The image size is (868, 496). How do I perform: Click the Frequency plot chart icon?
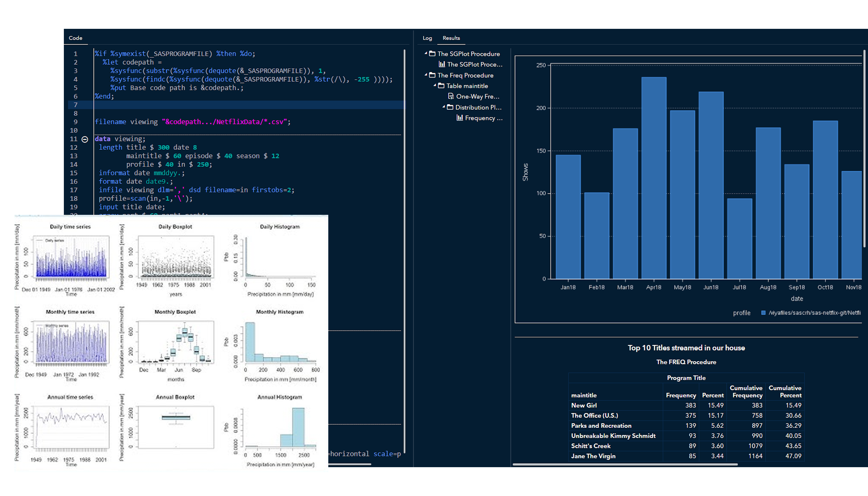point(459,118)
